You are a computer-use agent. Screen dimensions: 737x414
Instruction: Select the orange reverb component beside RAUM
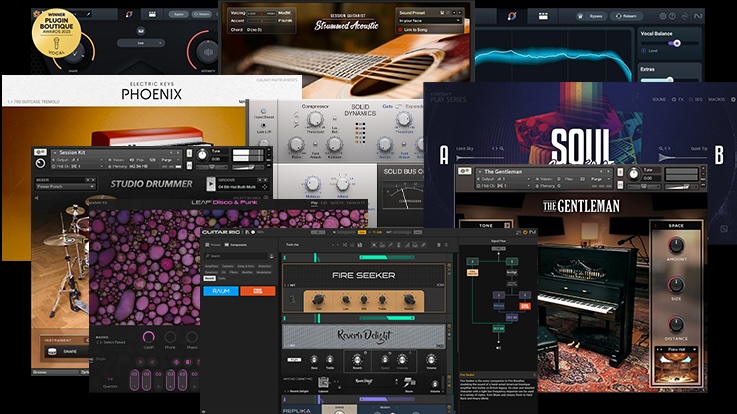tap(258, 291)
